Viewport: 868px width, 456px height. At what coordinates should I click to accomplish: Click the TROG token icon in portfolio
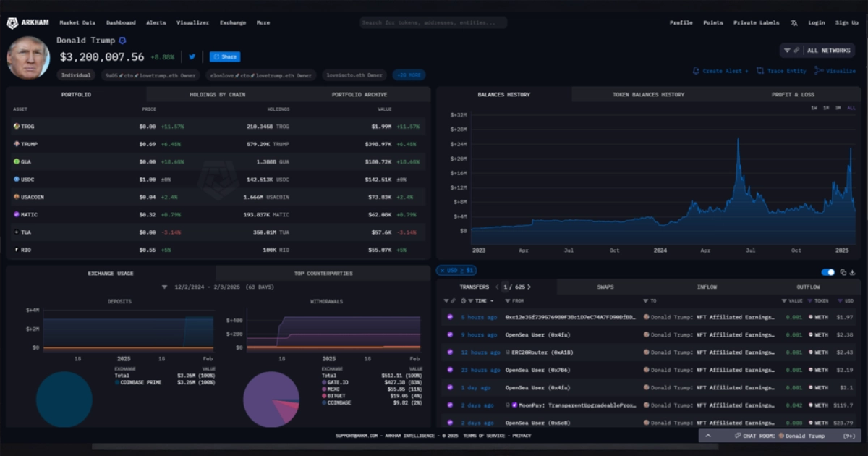pyautogui.click(x=16, y=127)
